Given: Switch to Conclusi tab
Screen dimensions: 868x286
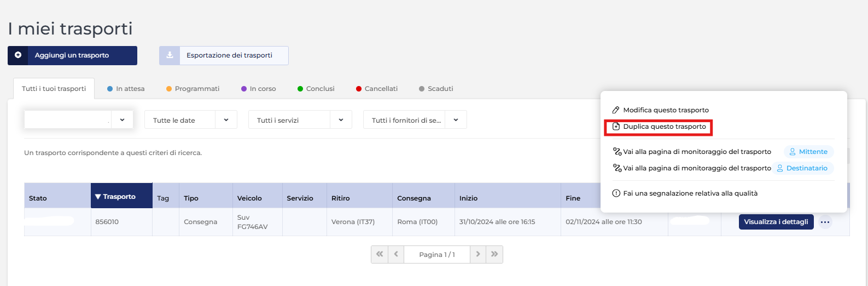Looking at the screenshot, I should [316, 89].
